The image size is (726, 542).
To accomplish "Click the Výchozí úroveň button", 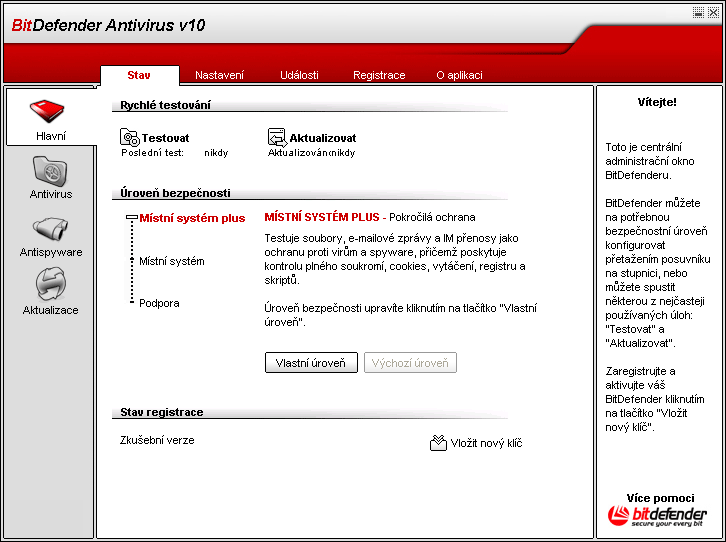I will point(410,362).
